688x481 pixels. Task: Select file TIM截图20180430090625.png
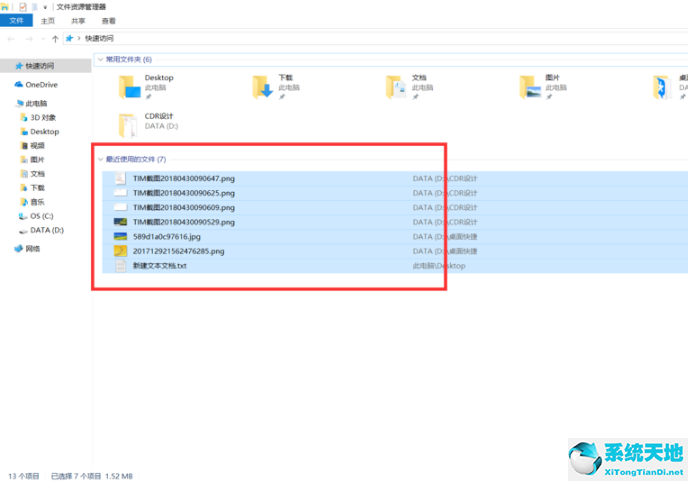point(395,193)
